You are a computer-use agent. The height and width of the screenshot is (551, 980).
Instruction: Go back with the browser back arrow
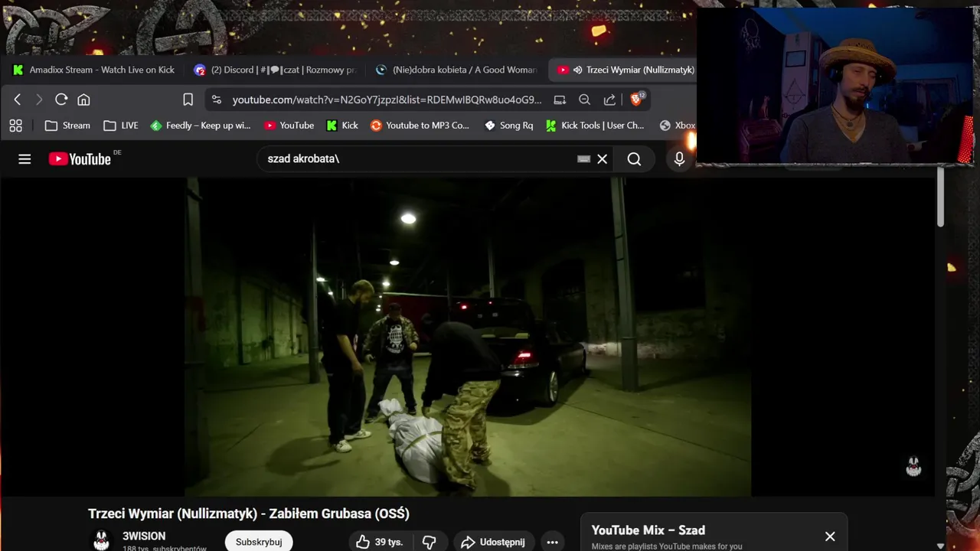18,99
